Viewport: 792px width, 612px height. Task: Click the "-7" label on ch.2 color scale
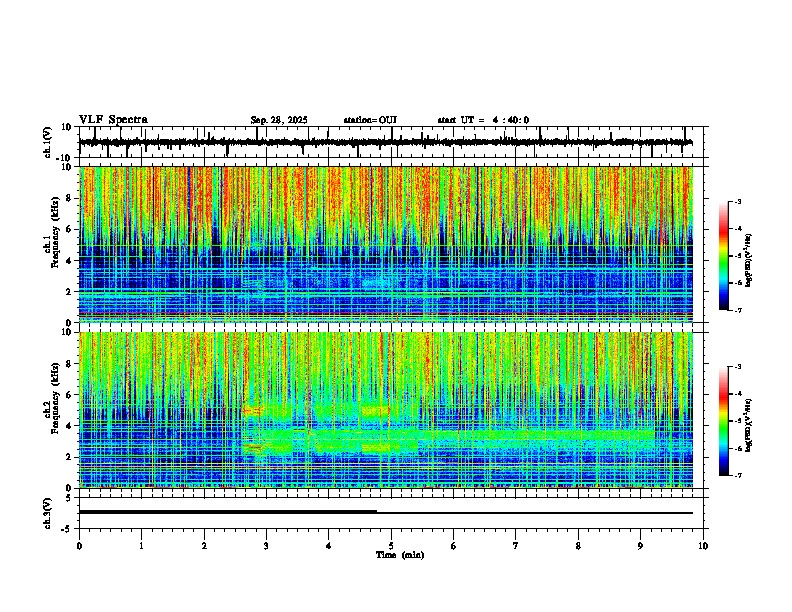737,475
